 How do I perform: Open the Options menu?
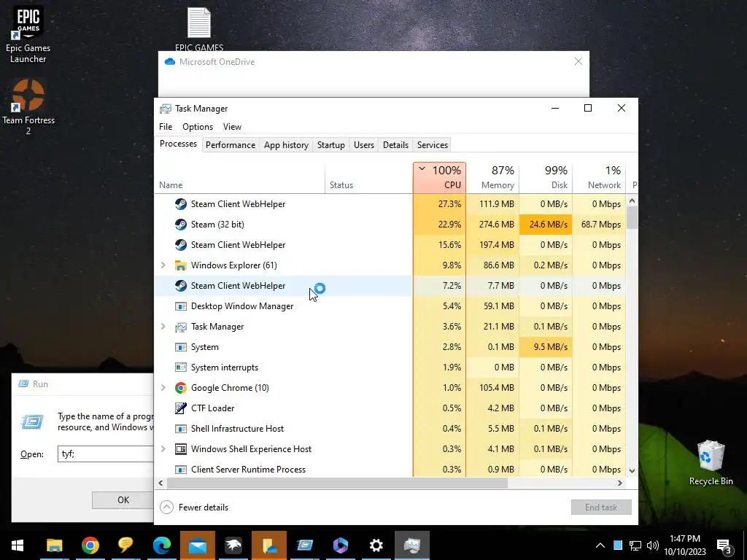click(198, 127)
